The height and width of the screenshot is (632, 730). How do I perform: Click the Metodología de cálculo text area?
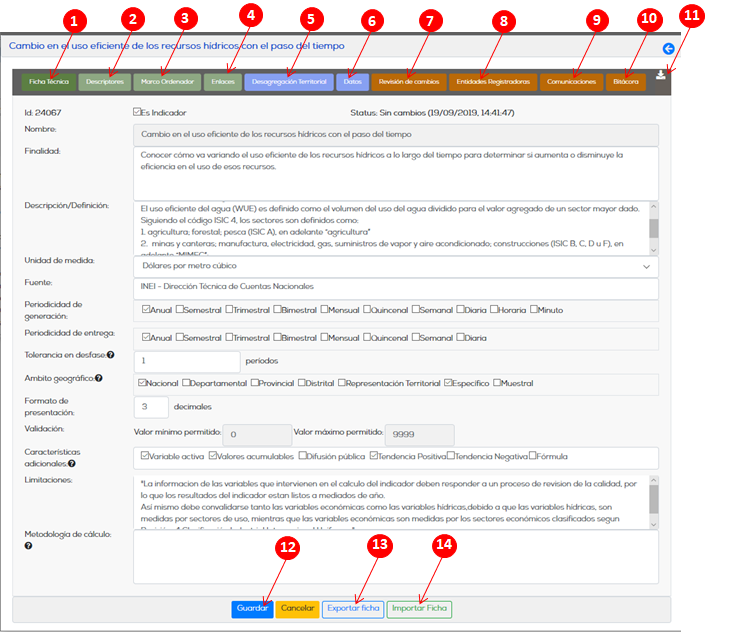click(396, 557)
